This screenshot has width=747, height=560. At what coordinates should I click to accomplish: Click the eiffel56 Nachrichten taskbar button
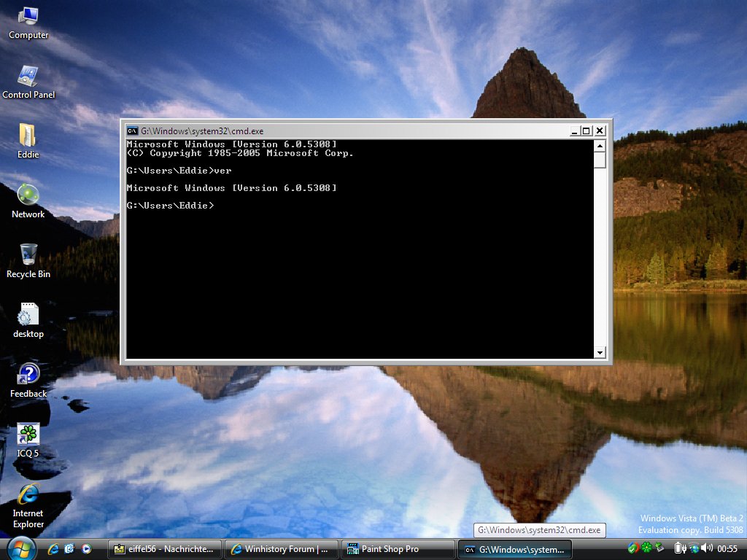(164, 548)
